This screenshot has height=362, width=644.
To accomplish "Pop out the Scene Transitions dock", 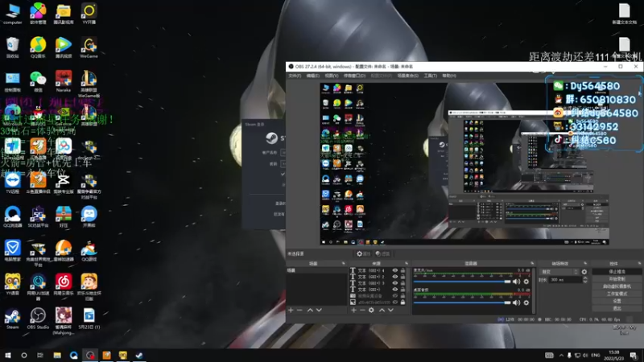I will pyautogui.click(x=585, y=264).
